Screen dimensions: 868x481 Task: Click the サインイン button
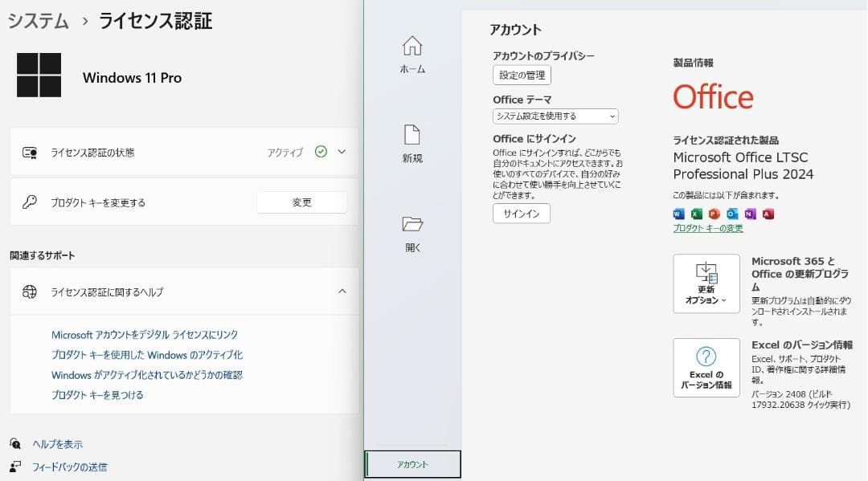[x=521, y=214]
